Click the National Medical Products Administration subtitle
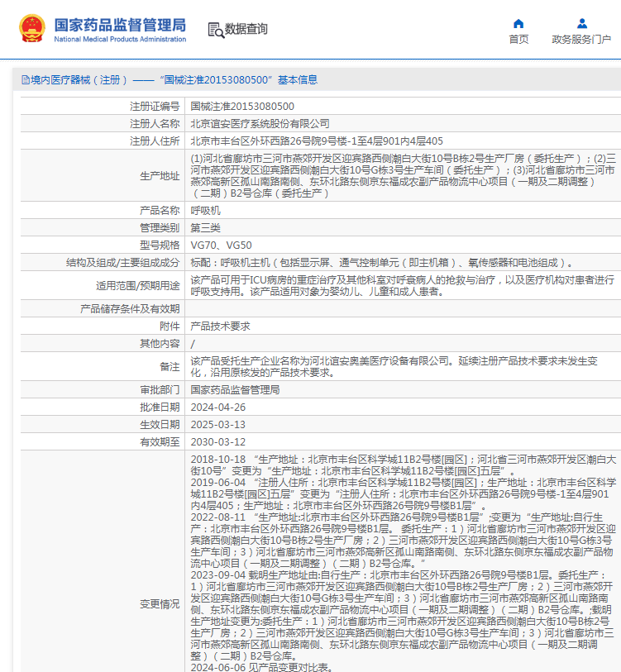Viewport: 621px width, 672px height. pyautogui.click(x=120, y=39)
